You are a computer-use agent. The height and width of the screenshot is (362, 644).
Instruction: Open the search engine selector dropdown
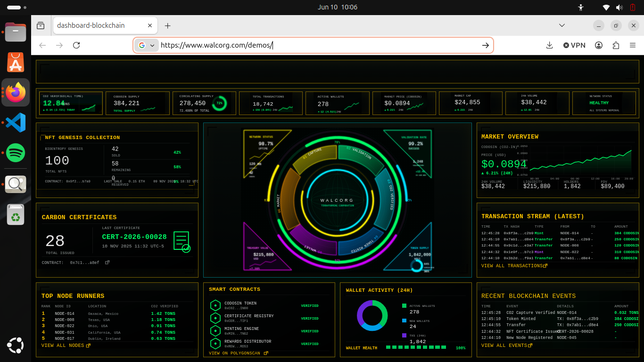pyautogui.click(x=147, y=45)
